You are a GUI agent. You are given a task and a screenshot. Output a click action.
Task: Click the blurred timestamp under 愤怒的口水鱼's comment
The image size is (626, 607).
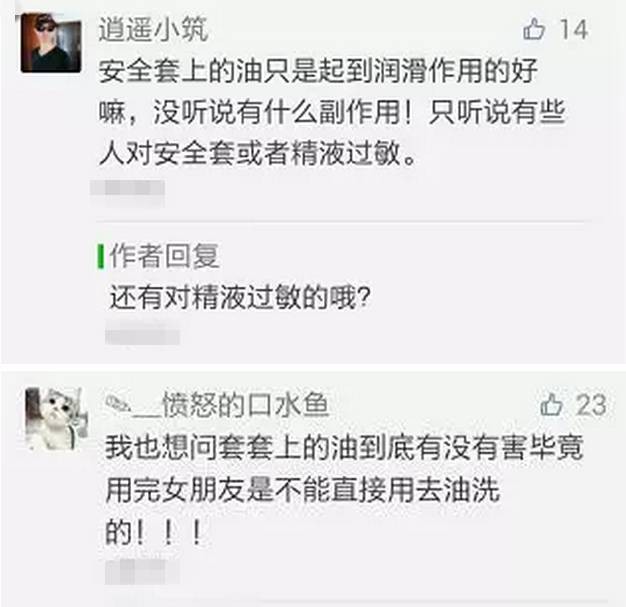142,571
